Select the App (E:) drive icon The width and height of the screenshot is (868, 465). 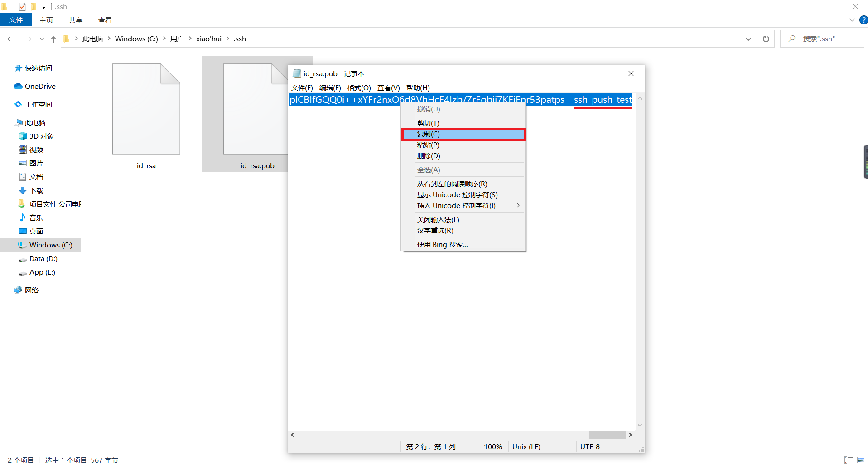point(23,273)
